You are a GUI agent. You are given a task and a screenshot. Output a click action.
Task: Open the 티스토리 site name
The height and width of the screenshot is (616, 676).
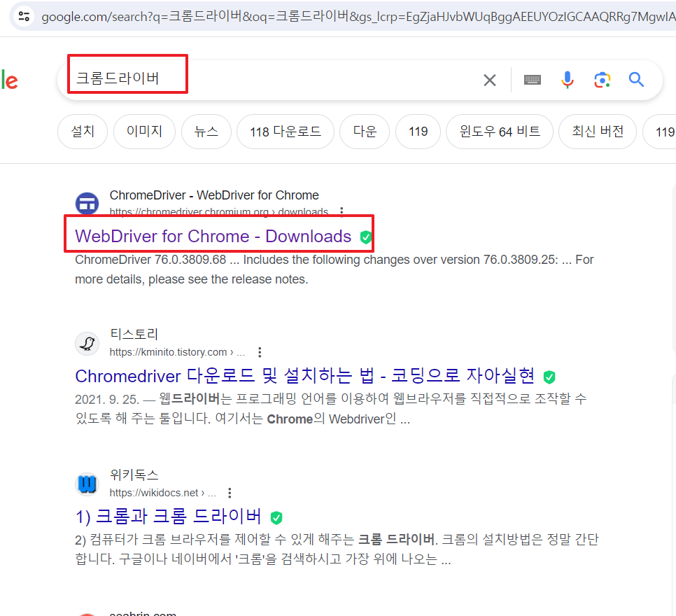[x=134, y=335]
